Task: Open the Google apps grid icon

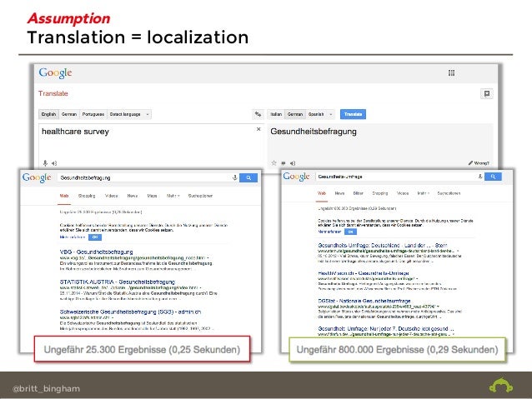Action: point(451,72)
